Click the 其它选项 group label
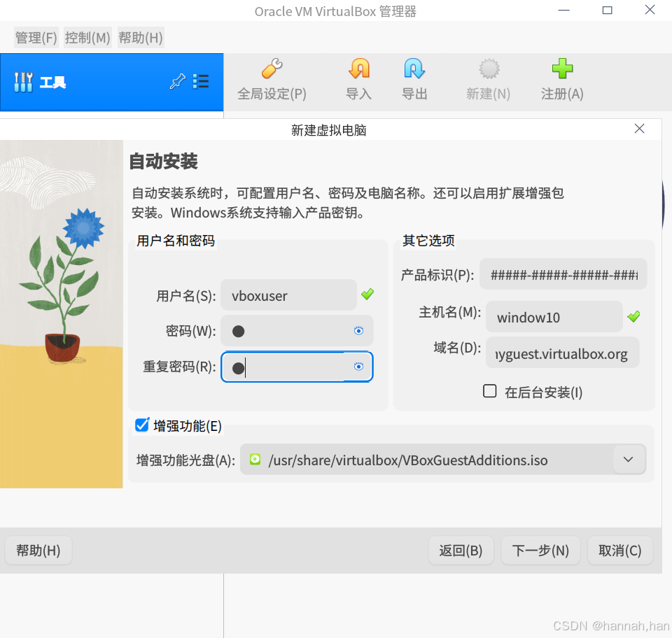Screen dimensions: 672x638 [428, 241]
